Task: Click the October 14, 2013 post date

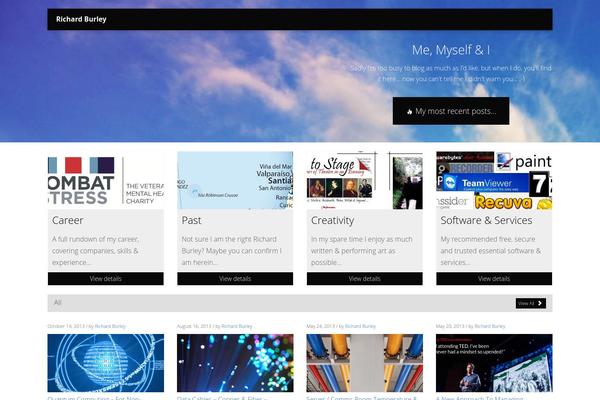Action: click(x=66, y=326)
